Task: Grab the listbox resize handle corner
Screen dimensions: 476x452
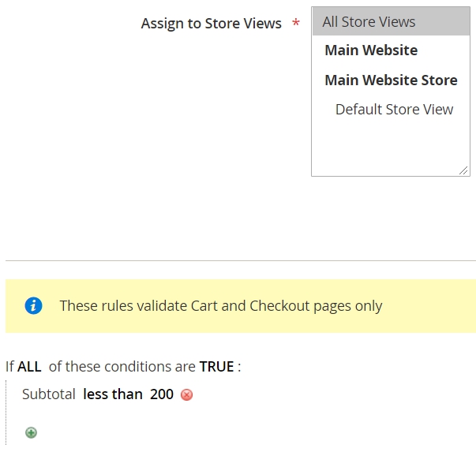Action: (463, 170)
